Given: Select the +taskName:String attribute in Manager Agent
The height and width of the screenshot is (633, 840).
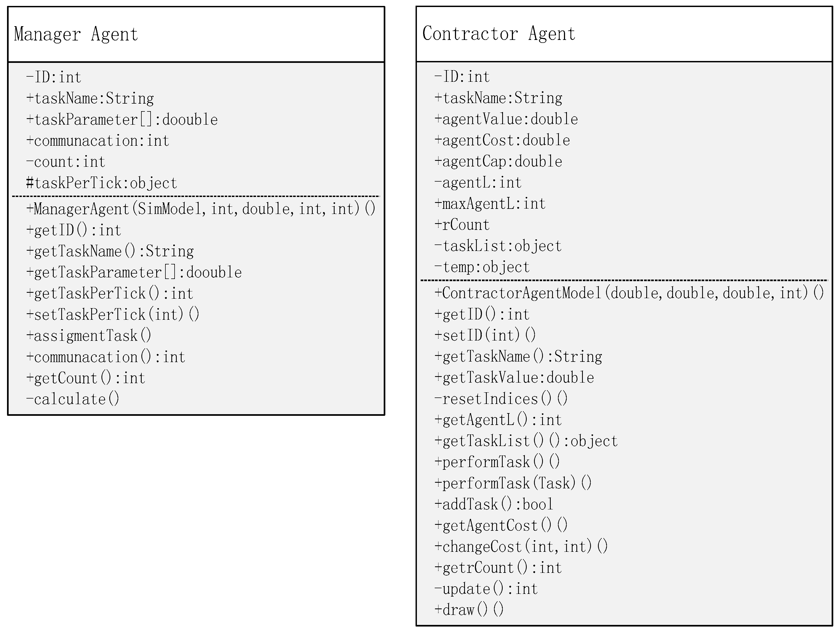Looking at the screenshot, I should click(90, 98).
